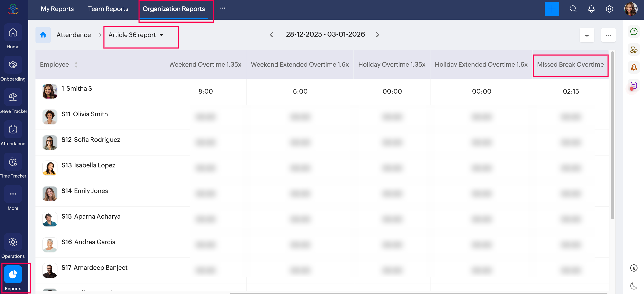
Task: Click the Attendance breadcrumb link
Action: point(73,35)
